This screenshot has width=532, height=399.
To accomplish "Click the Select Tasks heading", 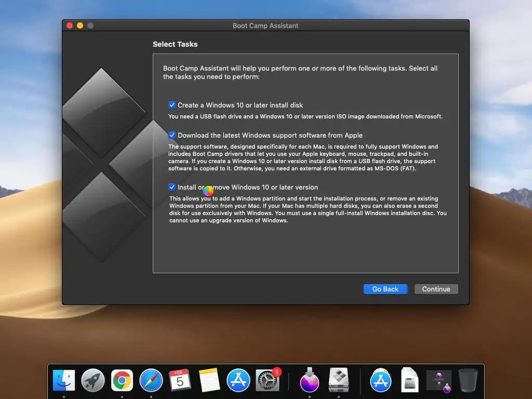I will pos(175,44).
